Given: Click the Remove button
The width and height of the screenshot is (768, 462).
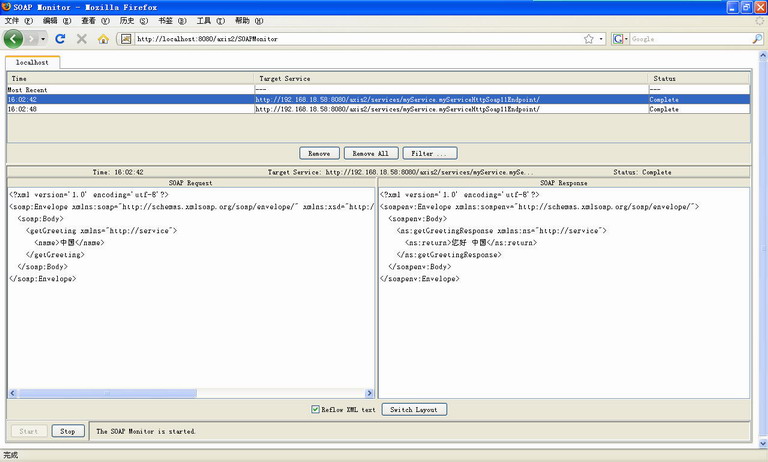Looking at the screenshot, I should [x=319, y=153].
